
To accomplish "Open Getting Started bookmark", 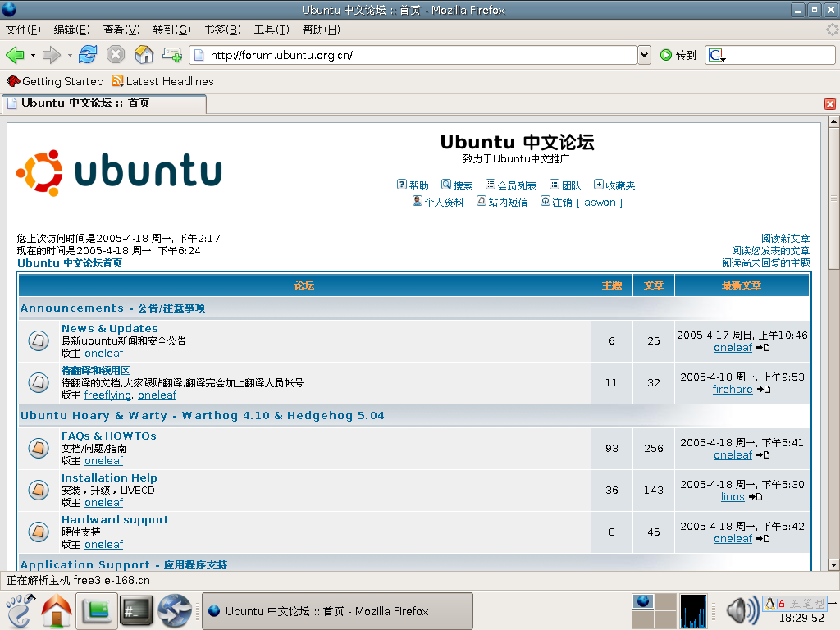I will [x=55, y=81].
